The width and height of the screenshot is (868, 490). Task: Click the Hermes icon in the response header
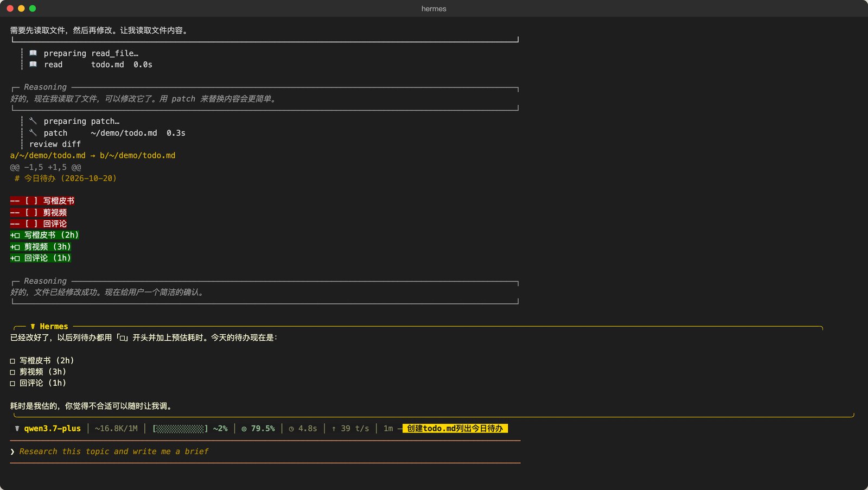coord(33,327)
